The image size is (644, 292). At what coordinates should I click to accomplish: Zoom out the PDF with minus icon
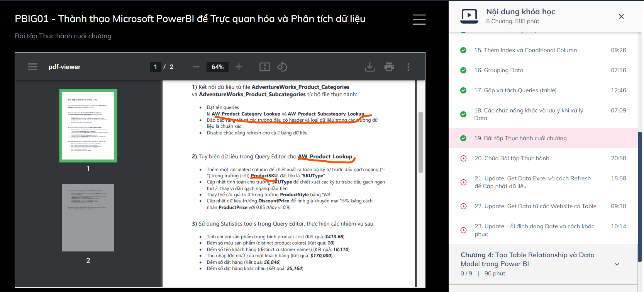click(x=196, y=67)
